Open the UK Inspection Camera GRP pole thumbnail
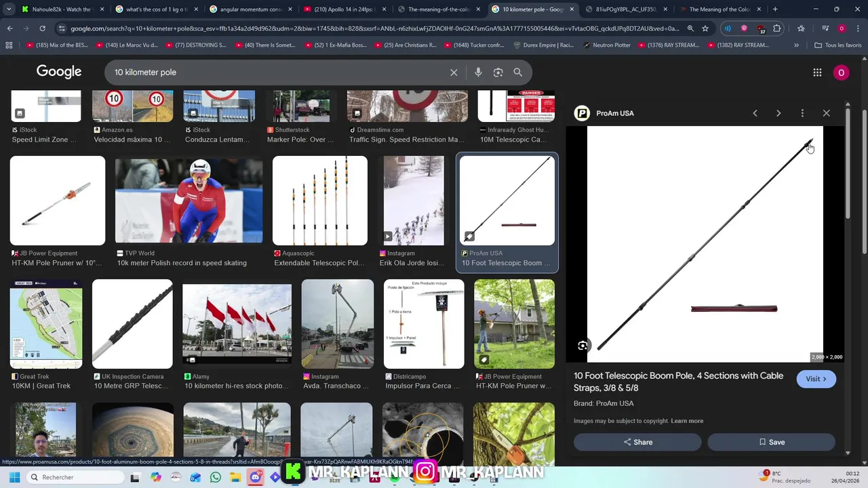This screenshot has height=488, width=868. [x=132, y=324]
